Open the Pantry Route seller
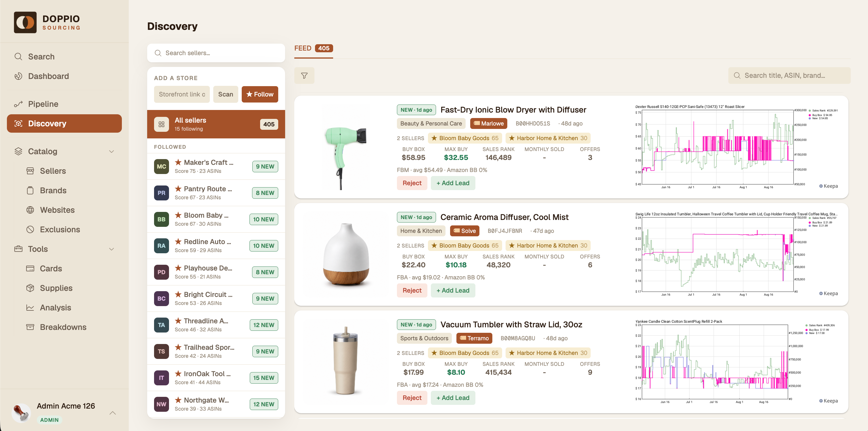Image resolution: width=868 pixels, height=431 pixels. point(216,193)
